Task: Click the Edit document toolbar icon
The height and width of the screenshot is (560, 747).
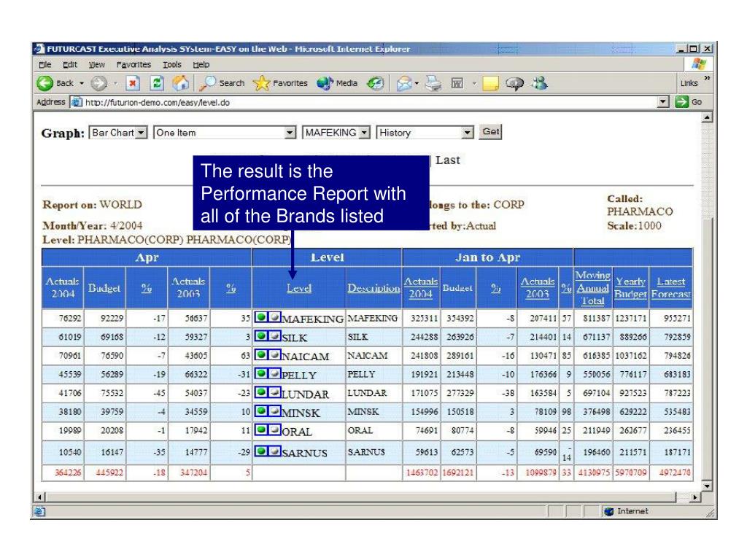Action: pyautogui.click(x=457, y=83)
